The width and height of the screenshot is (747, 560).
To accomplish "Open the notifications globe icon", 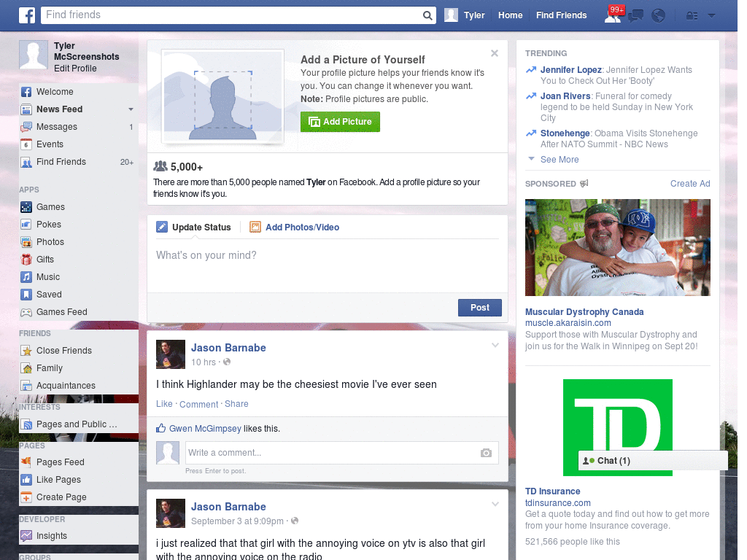I will 659,16.
